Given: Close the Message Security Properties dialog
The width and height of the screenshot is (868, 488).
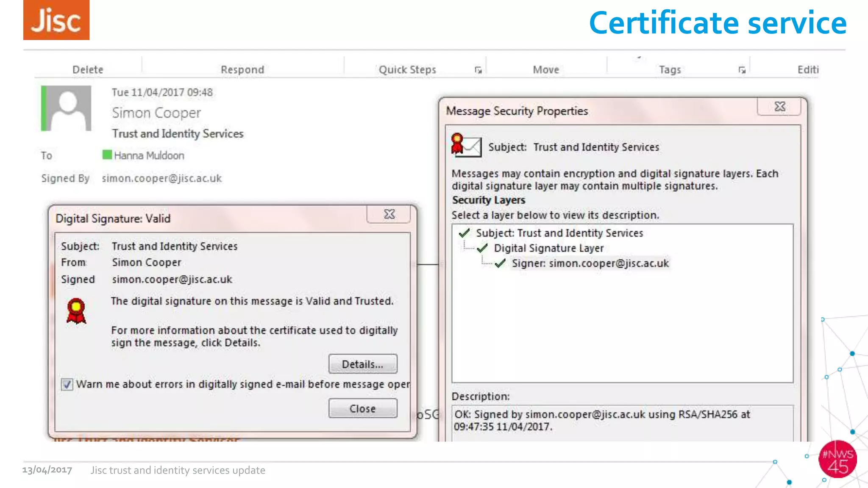Looking at the screenshot, I should point(779,107).
